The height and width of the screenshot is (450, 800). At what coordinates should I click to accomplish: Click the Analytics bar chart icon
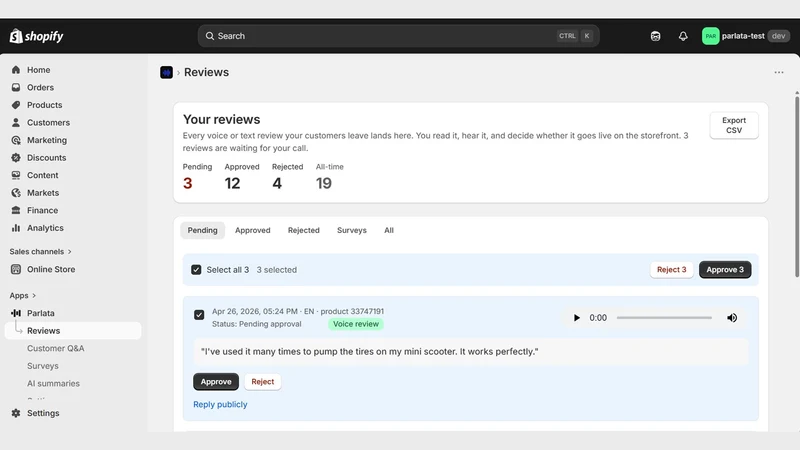coord(16,228)
